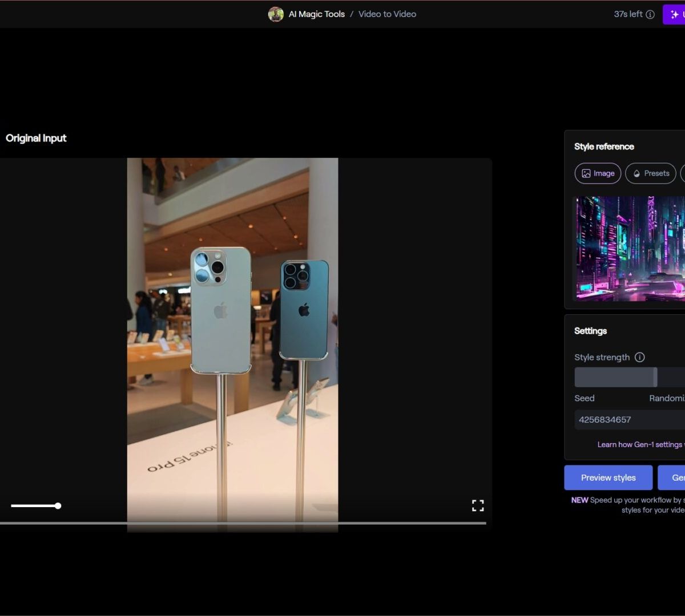Click the cyberpunk city style reference image
Screen dimensions: 685x616
coord(630,249)
